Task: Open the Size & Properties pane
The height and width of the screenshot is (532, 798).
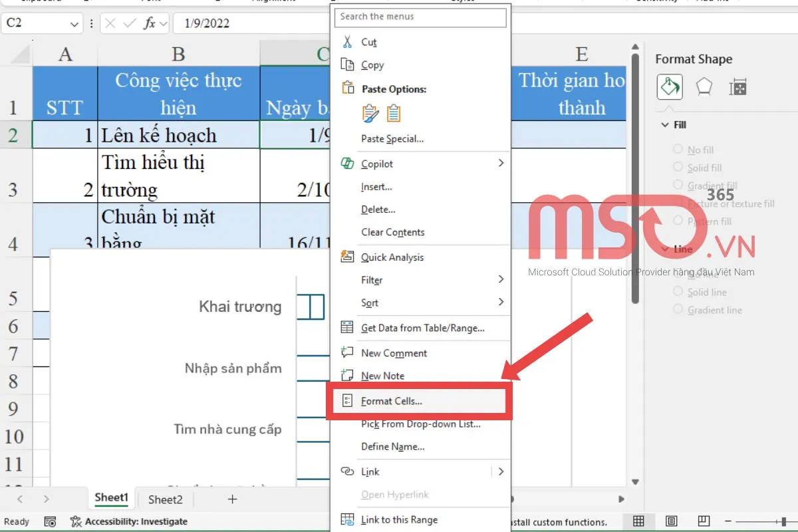Action: point(738,86)
